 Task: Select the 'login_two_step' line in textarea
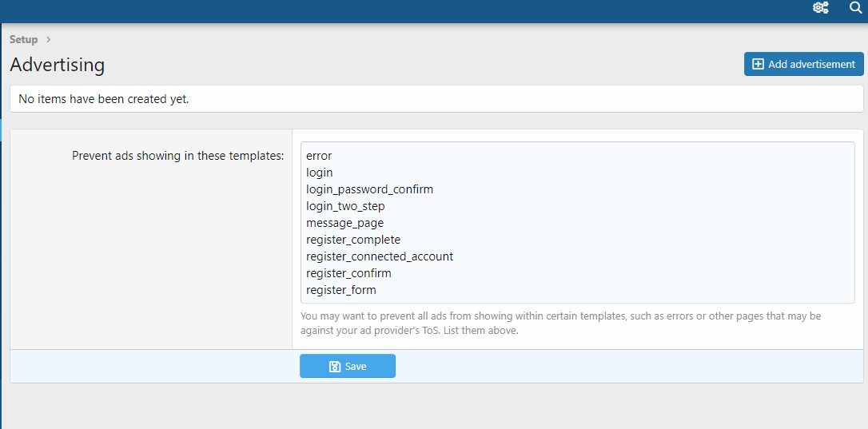pos(345,206)
